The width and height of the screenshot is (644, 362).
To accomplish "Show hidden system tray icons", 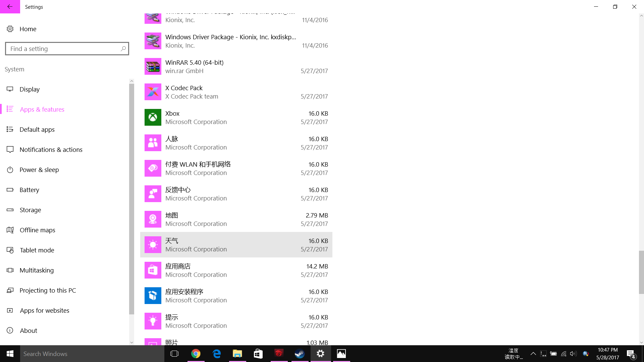I will [533, 354].
